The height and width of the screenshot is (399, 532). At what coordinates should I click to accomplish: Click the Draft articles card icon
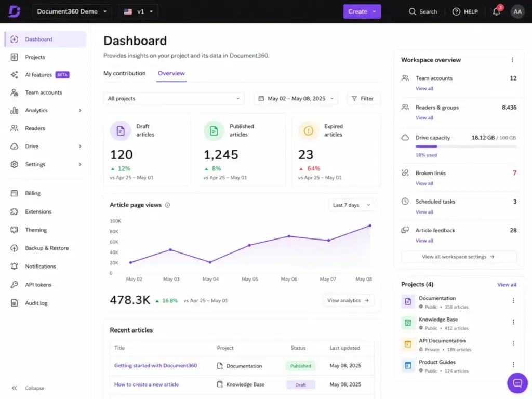121,130
